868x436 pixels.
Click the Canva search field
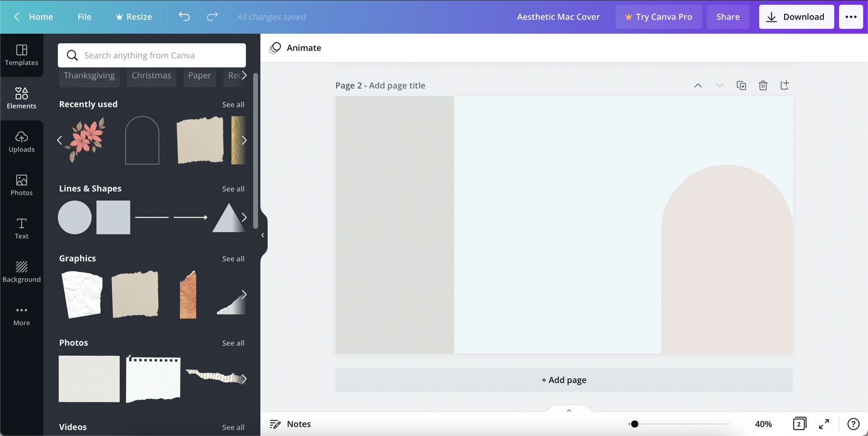(151, 55)
